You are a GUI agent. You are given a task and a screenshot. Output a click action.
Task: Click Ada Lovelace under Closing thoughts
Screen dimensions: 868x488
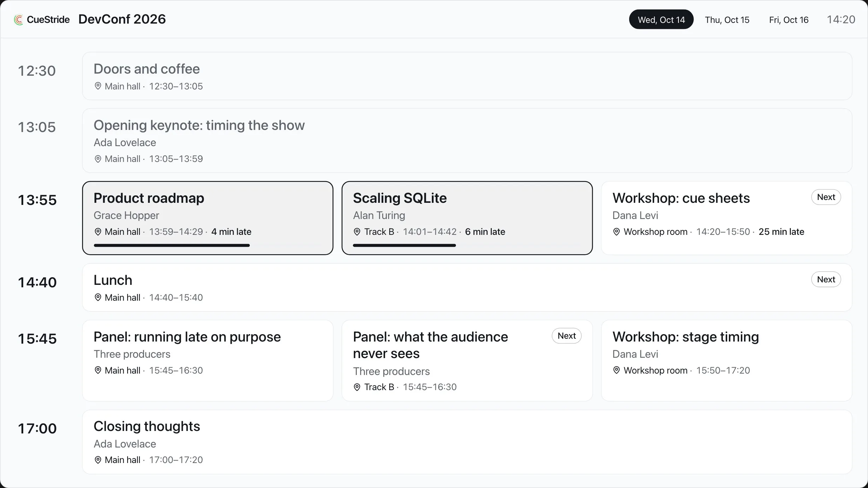point(125,444)
